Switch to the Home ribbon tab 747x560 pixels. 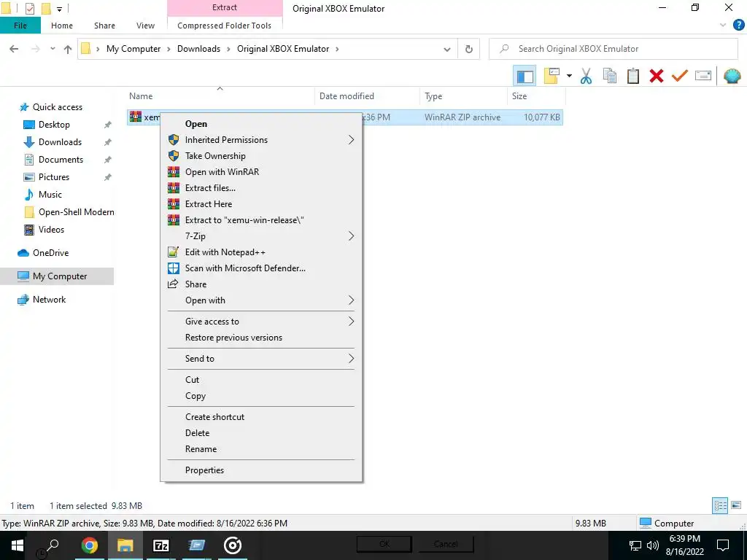point(62,26)
